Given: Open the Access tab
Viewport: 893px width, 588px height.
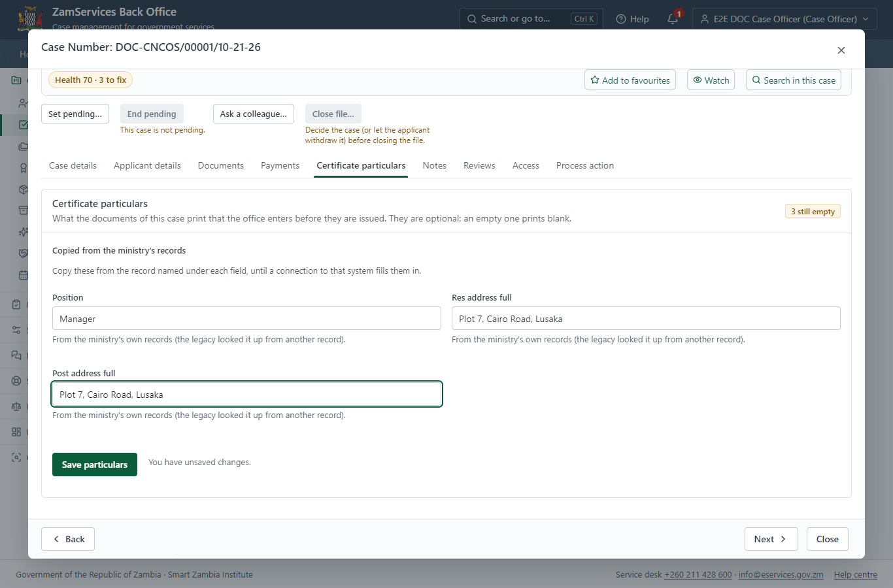Looking at the screenshot, I should (526, 165).
